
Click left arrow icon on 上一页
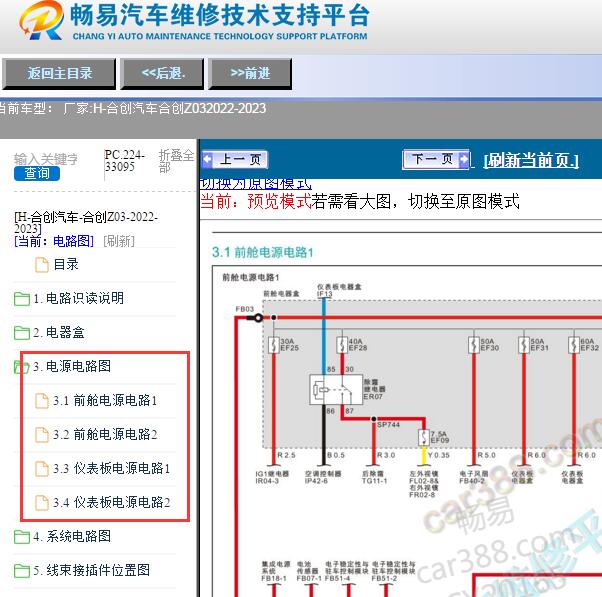(x=207, y=159)
